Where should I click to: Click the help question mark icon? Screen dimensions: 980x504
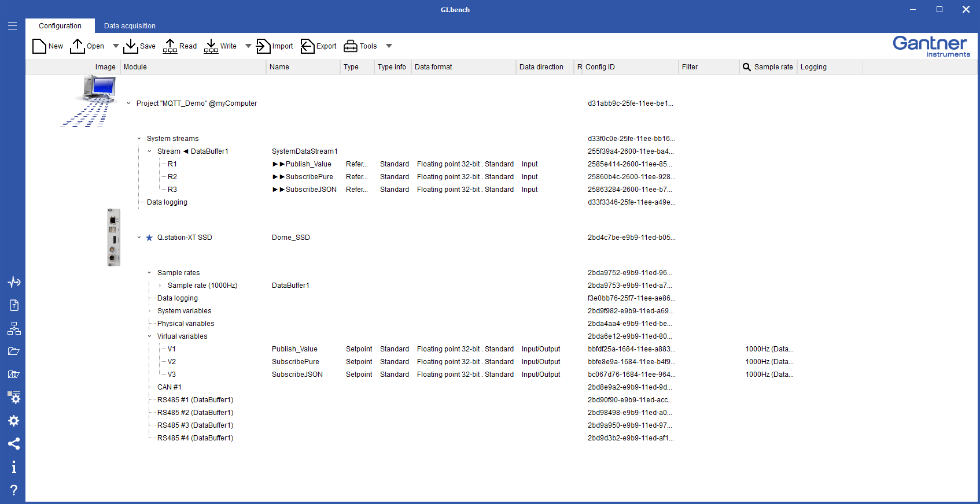pos(14,490)
